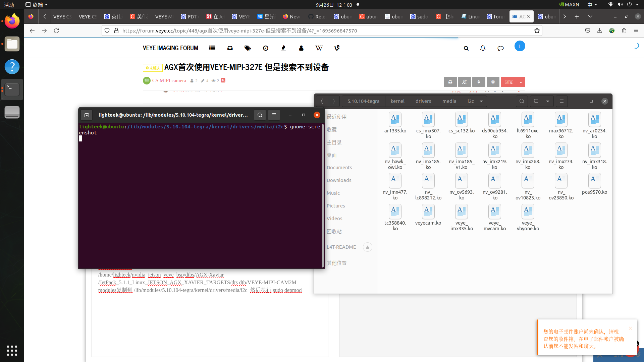The height and width of the screenshot is (362, 644).
Task: Mark topic unread inbox button
Action: (450, 82)
